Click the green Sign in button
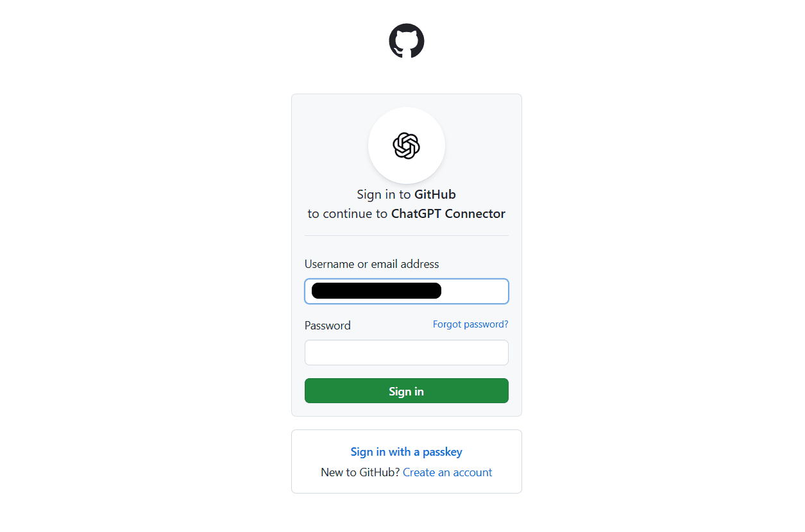Screen dimensions: 805x532 (407, 391)
